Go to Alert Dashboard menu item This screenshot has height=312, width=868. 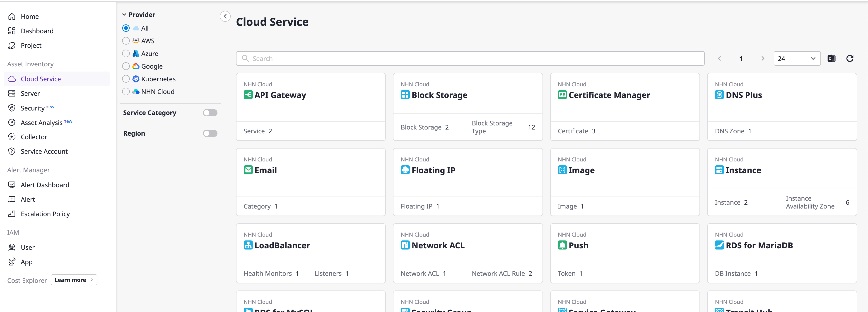(x=45, y=185)
